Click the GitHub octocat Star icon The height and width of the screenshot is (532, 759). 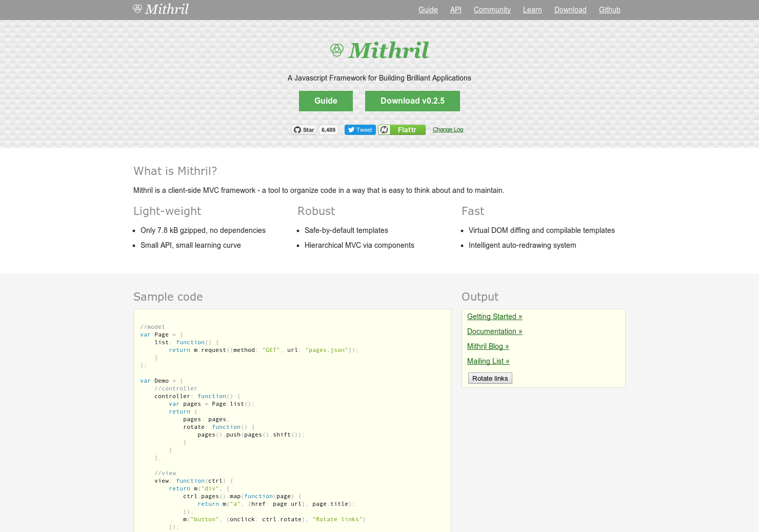[x=298, y=130]
